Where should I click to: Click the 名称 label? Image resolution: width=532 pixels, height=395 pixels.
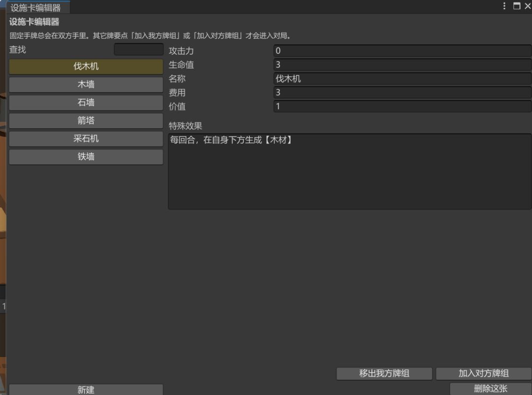(x=177, y=79)
